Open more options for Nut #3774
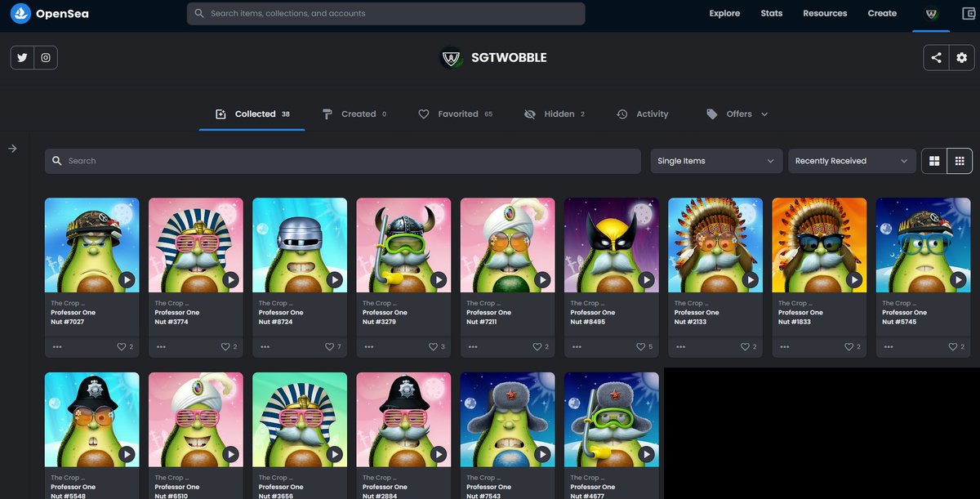980x499 pixels. 161,347
